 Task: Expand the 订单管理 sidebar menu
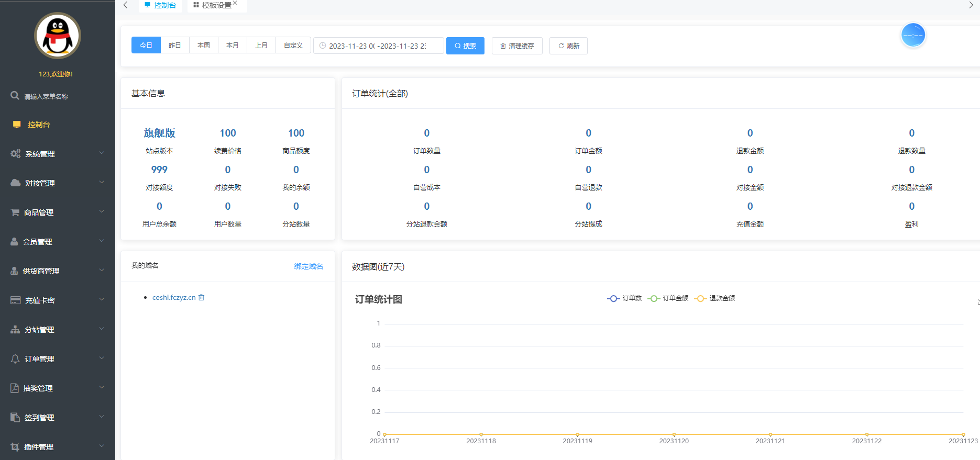[57, 359]
